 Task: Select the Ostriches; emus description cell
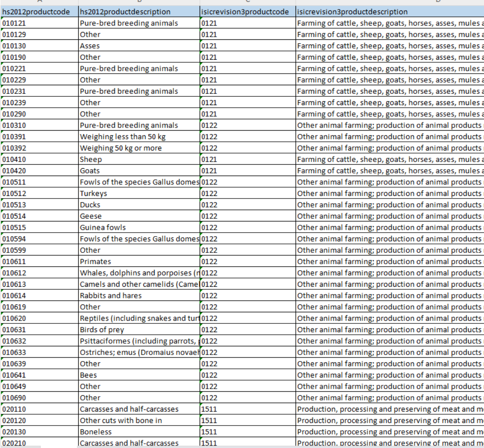click(139, 352)
